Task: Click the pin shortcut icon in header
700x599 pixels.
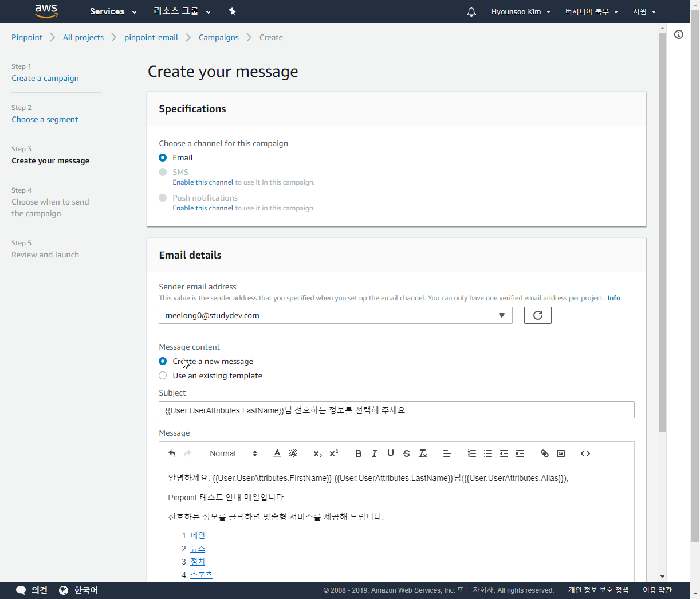Action: coord(232,11)
